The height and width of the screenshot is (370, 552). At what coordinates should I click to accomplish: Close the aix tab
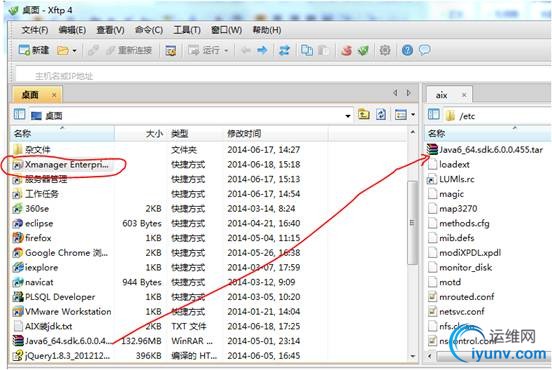(464, 95)
